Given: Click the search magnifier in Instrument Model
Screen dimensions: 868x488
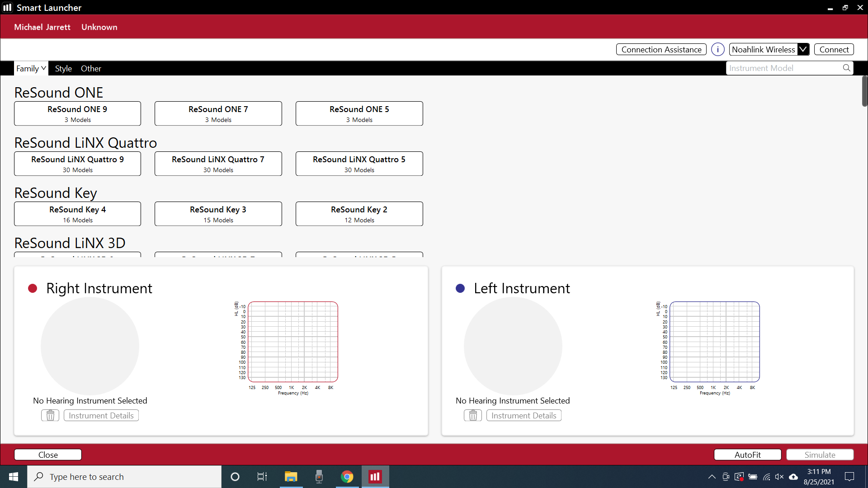Looking at the screenshot, I should [x=846, y=68].
